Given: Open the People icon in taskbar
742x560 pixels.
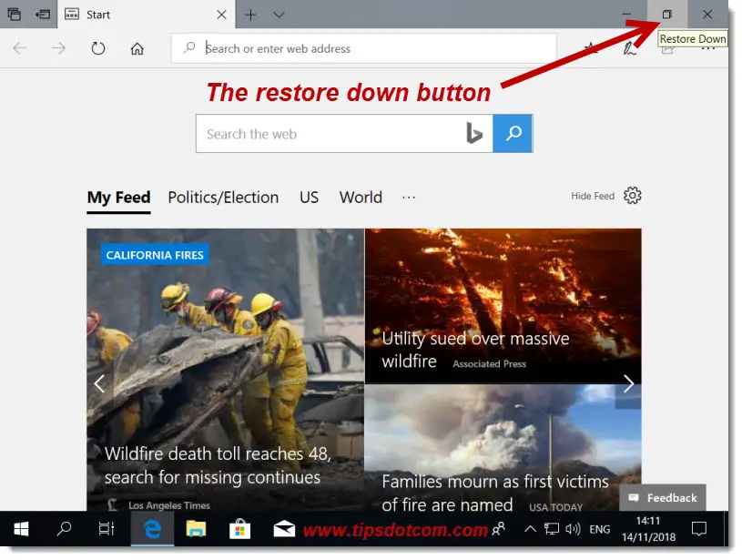Looking at the screenshot, I should click(x=498, y=529).
